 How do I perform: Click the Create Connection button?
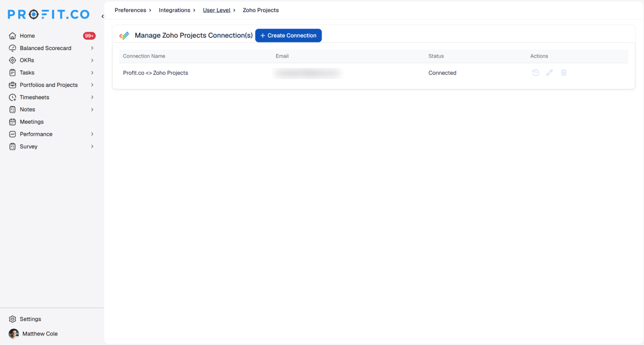(x=288, y=35)
